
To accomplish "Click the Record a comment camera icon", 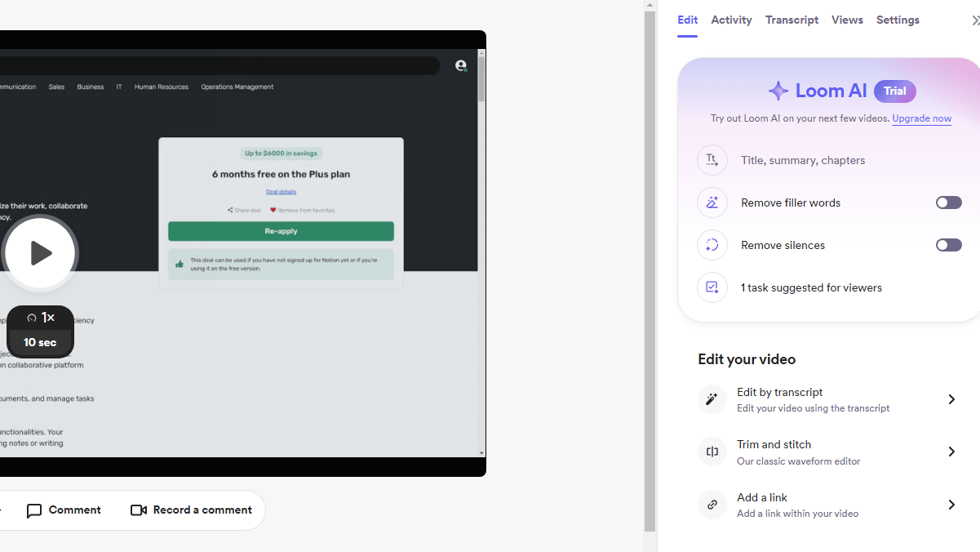I will (x=139, y=510).
